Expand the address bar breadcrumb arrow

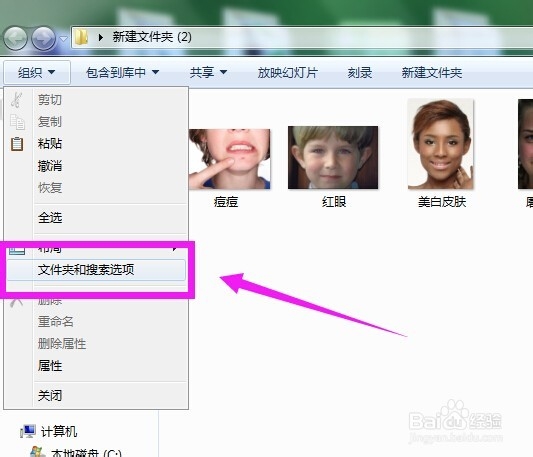click(101, 37)
